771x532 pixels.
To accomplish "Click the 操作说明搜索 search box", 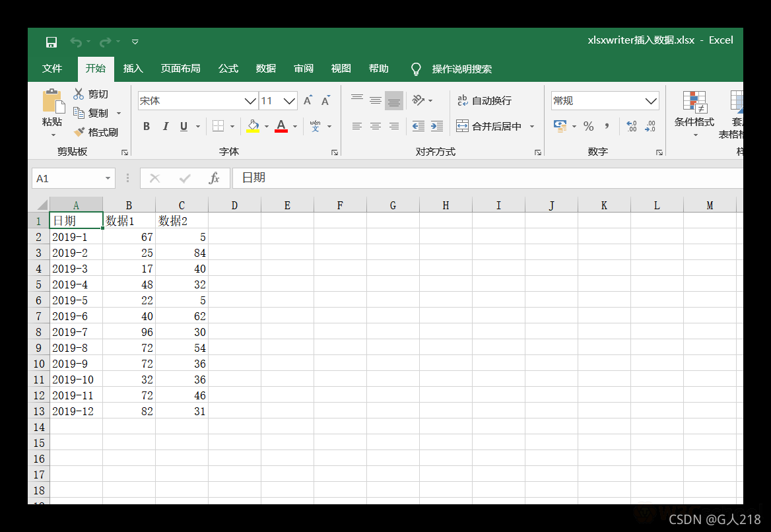I will click(x=461, y=69).
